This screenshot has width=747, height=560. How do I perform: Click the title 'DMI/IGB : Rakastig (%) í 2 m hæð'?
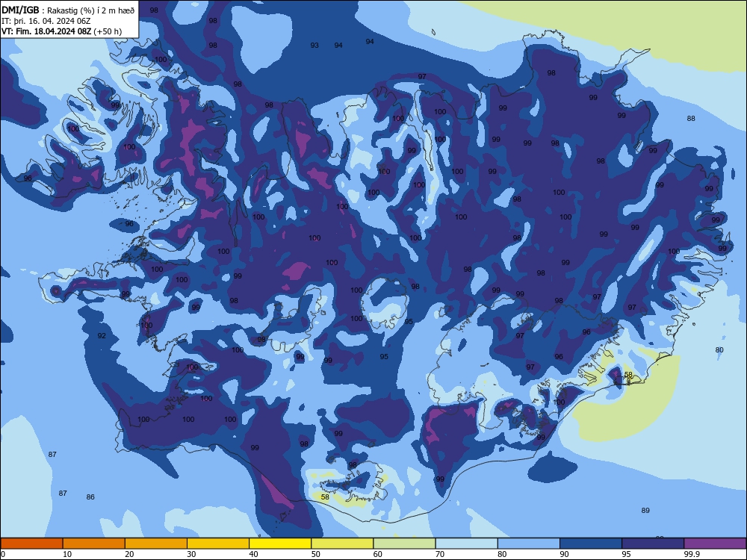coord(68,10)
